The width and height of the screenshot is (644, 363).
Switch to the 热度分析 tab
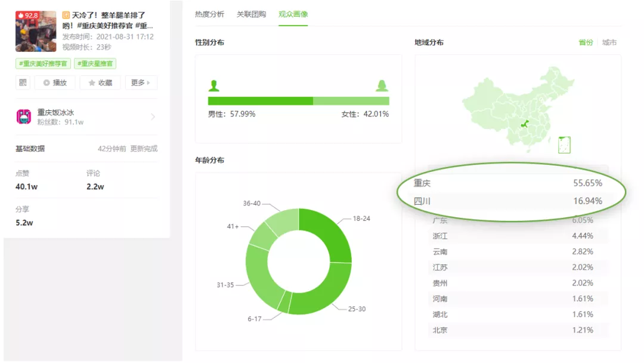click(x=210, y=13)
